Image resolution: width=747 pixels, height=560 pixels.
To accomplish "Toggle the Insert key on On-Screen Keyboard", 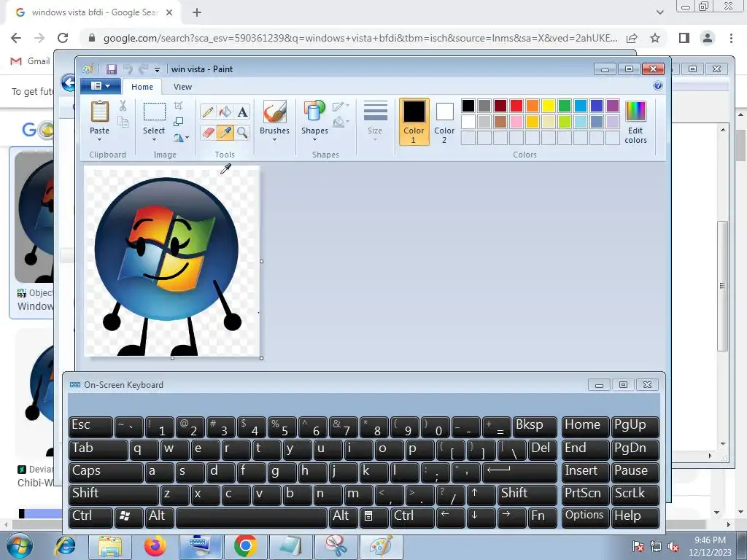I will (585, 472).
